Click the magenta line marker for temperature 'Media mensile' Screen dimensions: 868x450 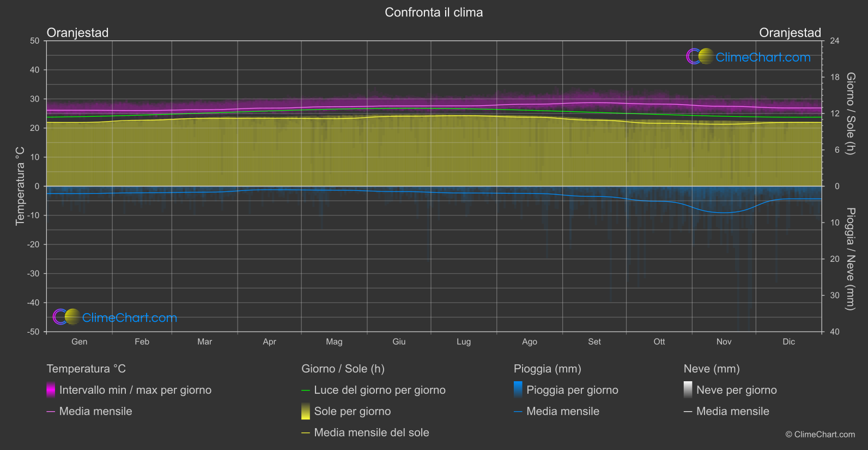tap(51, 412)
